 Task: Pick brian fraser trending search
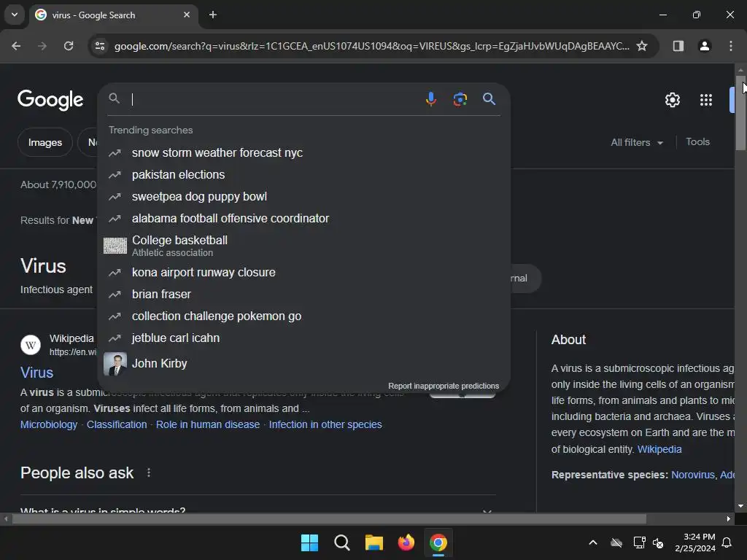click(304, 295)
